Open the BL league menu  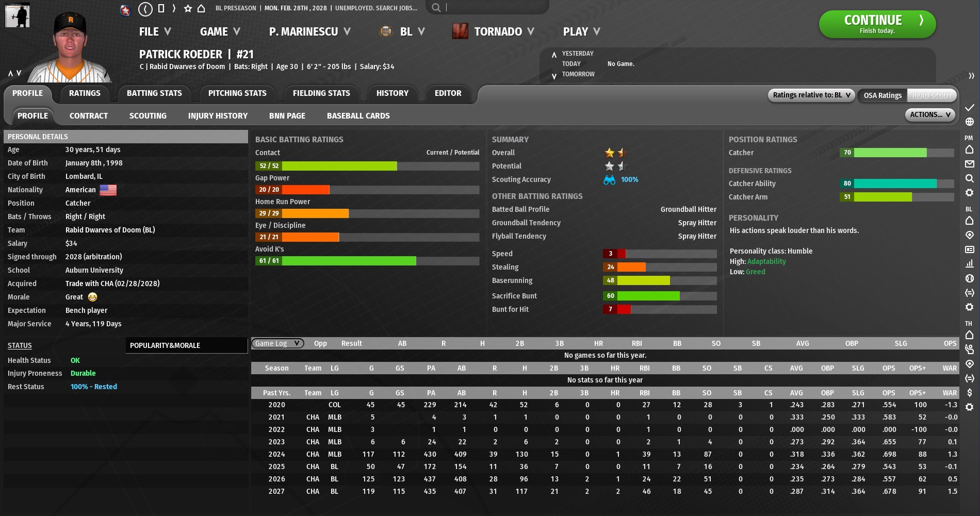click(402, 31)
